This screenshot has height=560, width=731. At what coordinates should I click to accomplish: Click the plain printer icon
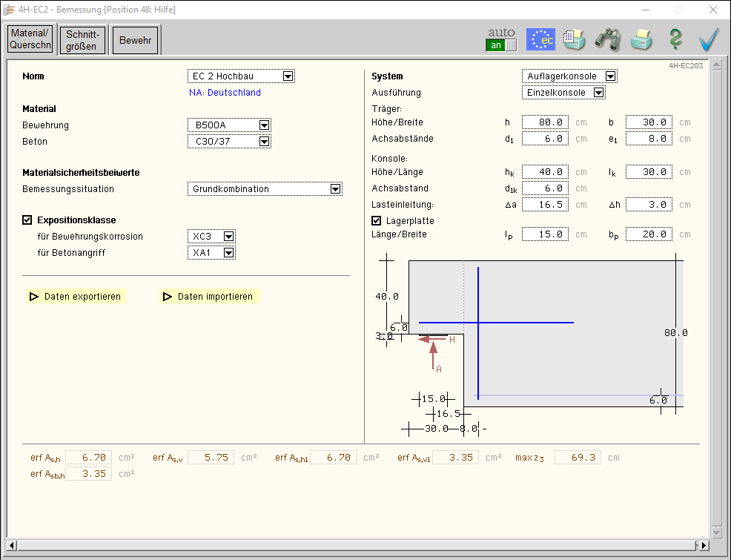click(641, 39)
